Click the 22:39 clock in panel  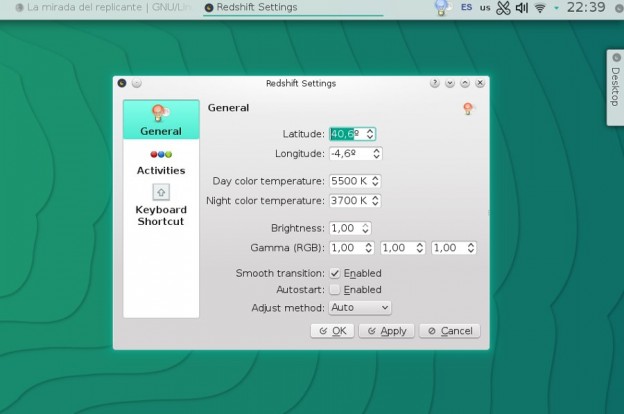586,7
